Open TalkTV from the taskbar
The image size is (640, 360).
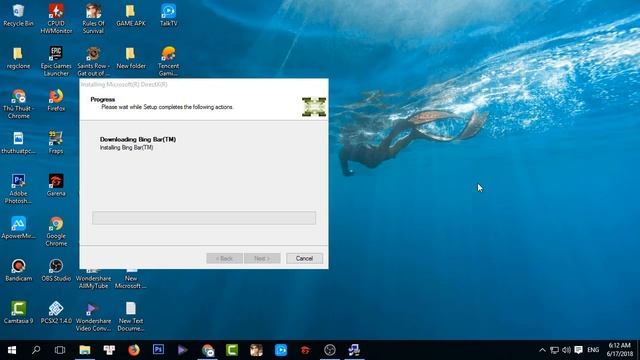[x=281, y=350]
